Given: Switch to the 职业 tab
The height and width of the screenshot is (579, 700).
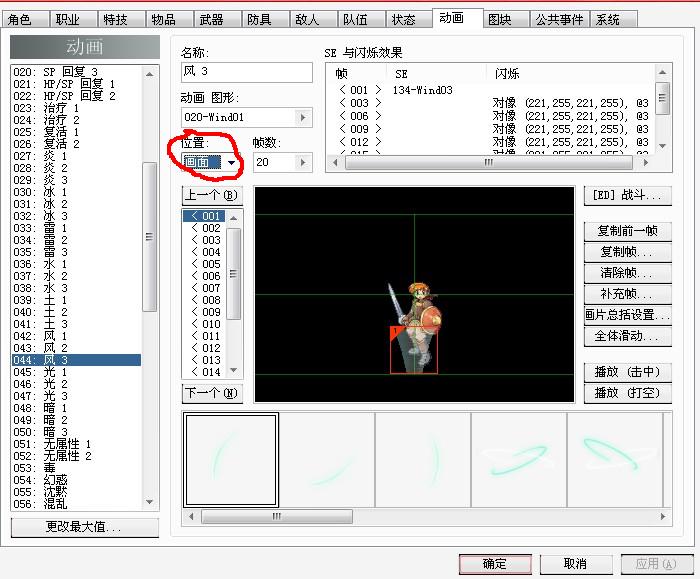Looking at the screenshot, I should [x=72, y=20].
